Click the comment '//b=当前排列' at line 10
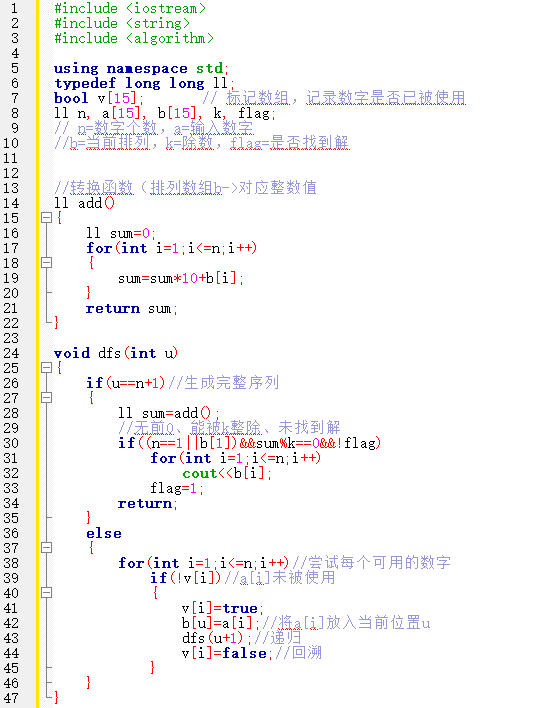The height and width of the screenshot is (708, 554). point(102,143)
